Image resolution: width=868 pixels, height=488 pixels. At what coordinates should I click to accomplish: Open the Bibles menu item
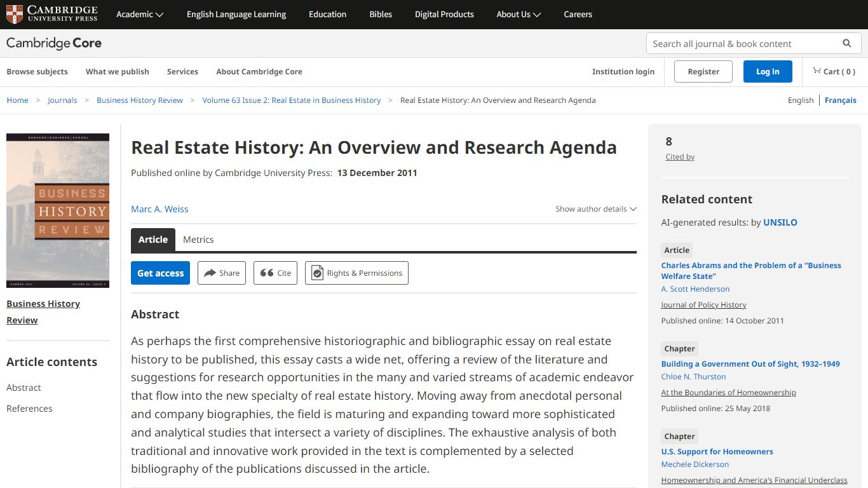(x=381, y=14)
